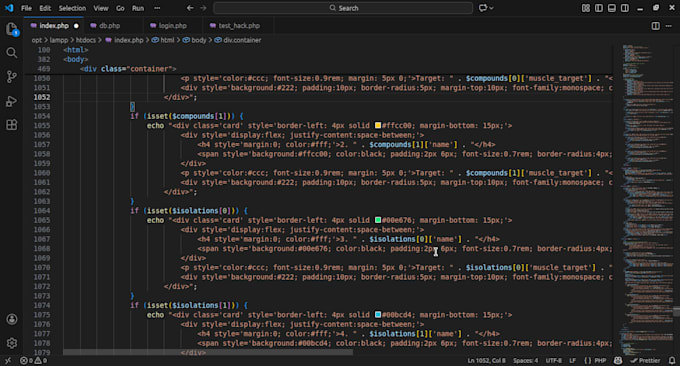
Task: Click the horizontal editor scrollbar
Action: (208, 352)
